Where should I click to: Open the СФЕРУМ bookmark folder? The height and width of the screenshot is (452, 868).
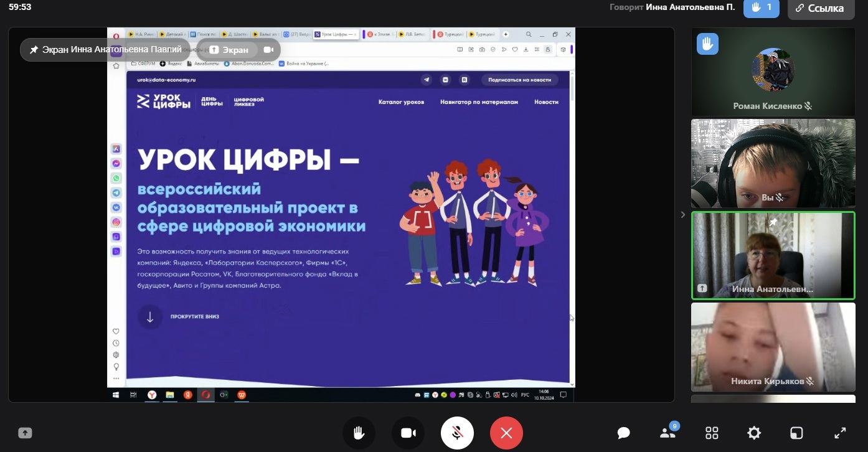(x=144, y=64)
